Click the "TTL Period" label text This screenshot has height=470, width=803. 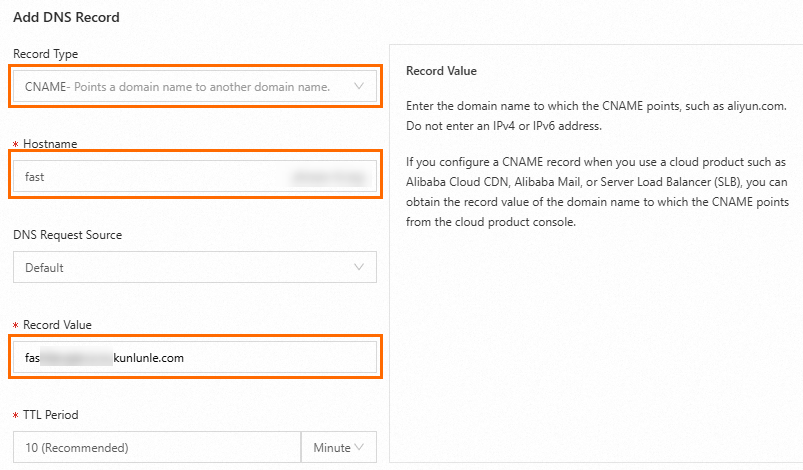click(52, 415)
